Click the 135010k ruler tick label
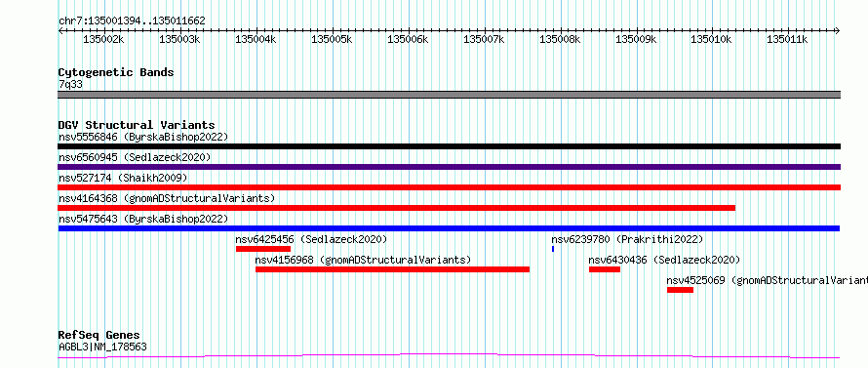Viewport: 868px width, 368px height. [712, 39]
